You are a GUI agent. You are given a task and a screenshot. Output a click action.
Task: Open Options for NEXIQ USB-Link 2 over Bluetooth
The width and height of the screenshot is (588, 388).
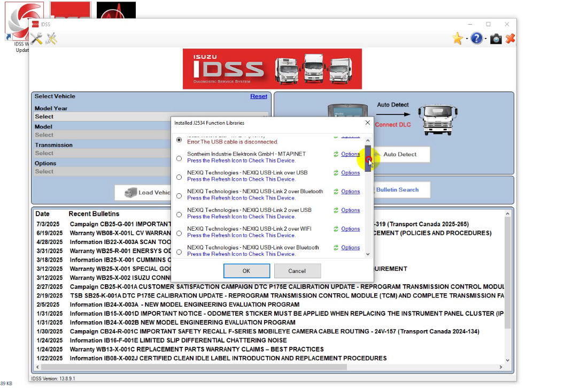tap(350, 192)
